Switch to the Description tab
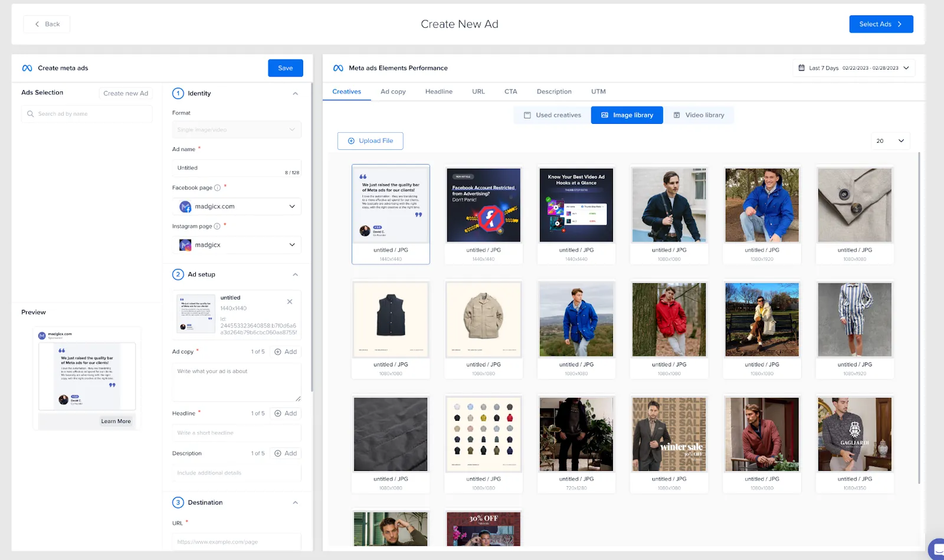Screen dimensions: 944x560 (x=554, y=92)
